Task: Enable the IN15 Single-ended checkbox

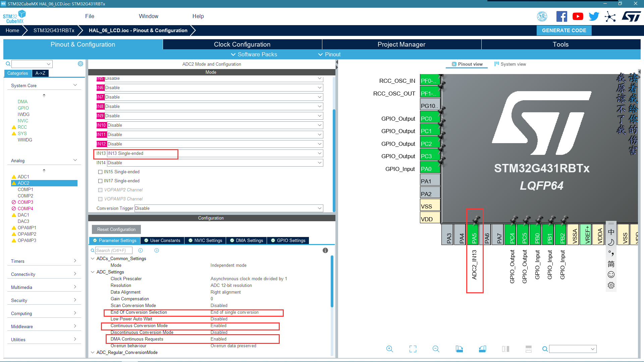Action: 100,172
